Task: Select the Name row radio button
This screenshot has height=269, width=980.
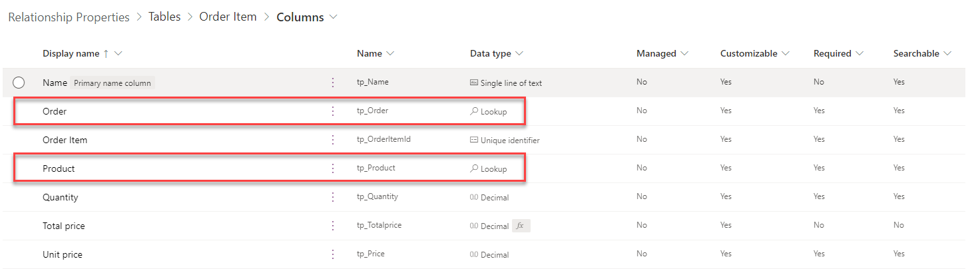Action: click(x=19, y=83)
